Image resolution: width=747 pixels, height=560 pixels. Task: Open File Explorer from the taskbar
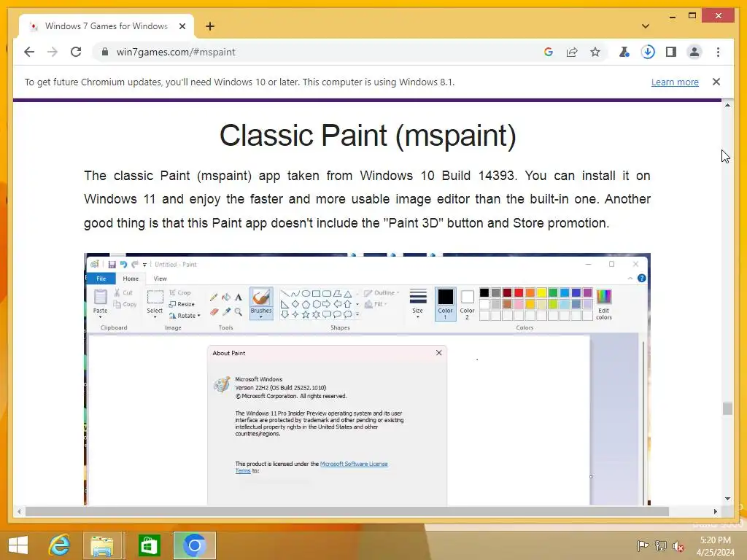[x=102, y=545]
